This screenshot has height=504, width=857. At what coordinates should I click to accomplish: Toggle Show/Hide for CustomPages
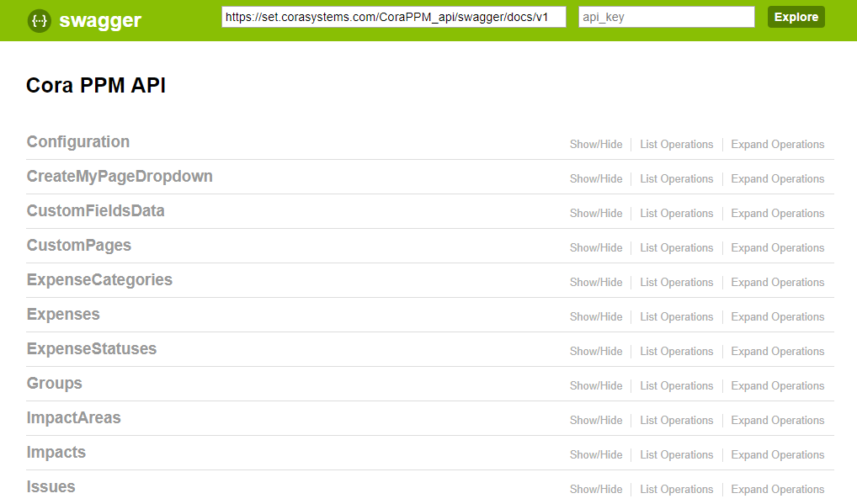[x=596, y=247]
